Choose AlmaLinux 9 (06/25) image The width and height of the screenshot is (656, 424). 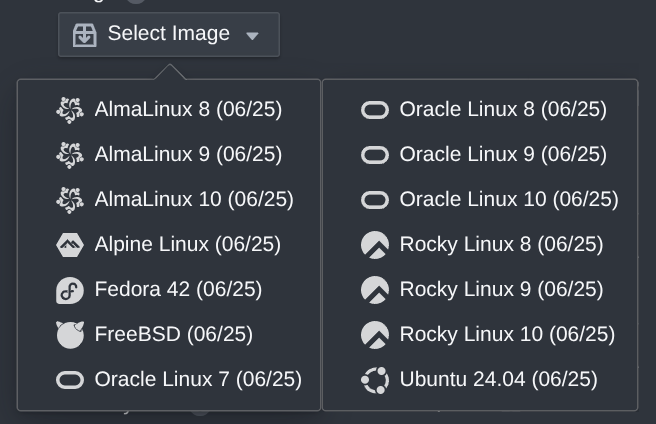(188, 155)
